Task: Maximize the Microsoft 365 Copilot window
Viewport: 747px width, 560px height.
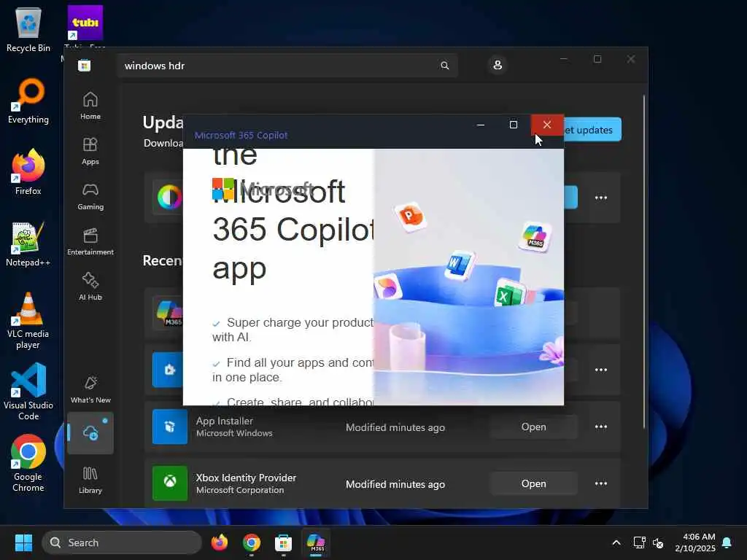Action: pos(513,125)
